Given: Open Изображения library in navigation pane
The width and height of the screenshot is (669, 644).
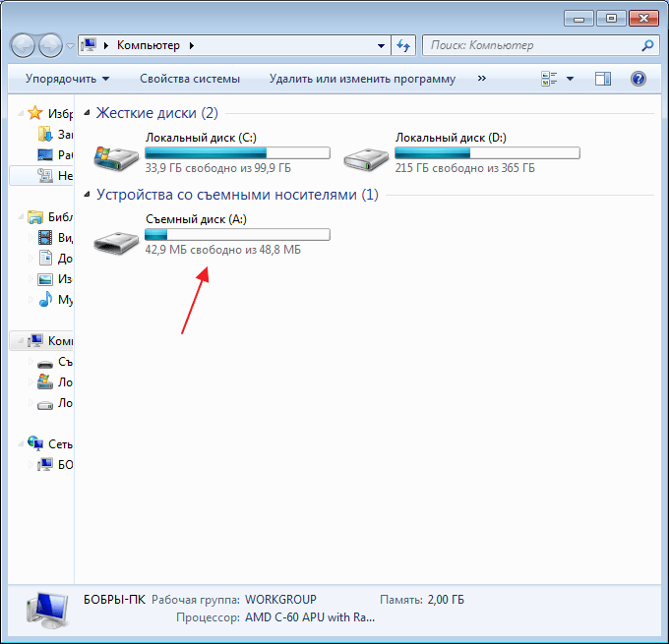Looking at the screenshot, I should [x=55, y=279].
